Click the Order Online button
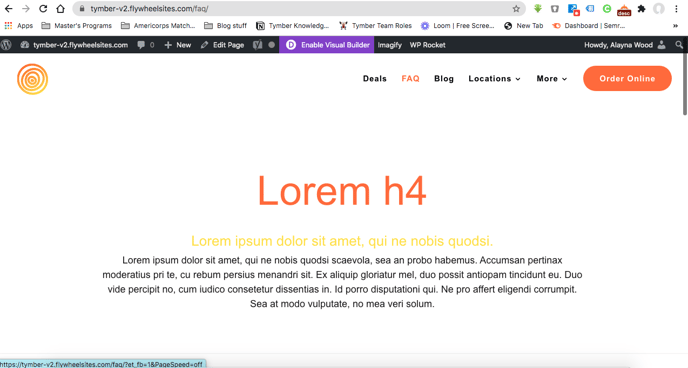 pyautogui.click(x=627, y=79)
